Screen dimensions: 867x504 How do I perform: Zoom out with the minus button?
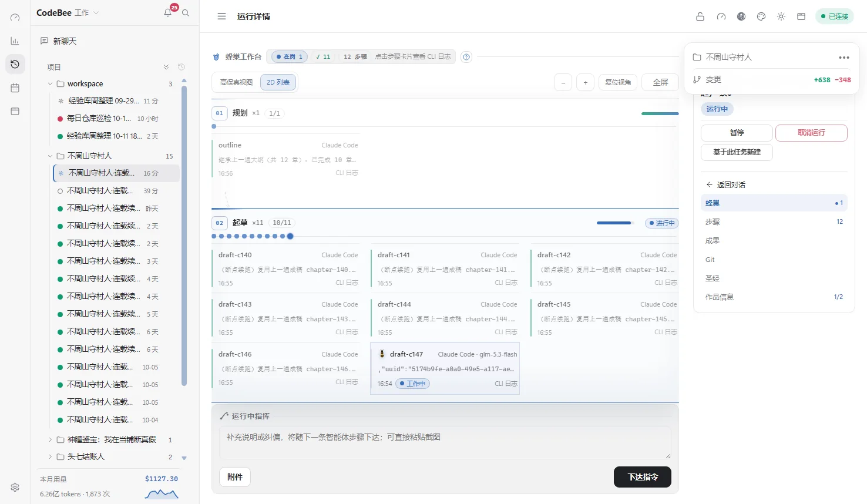click(563, 83)
